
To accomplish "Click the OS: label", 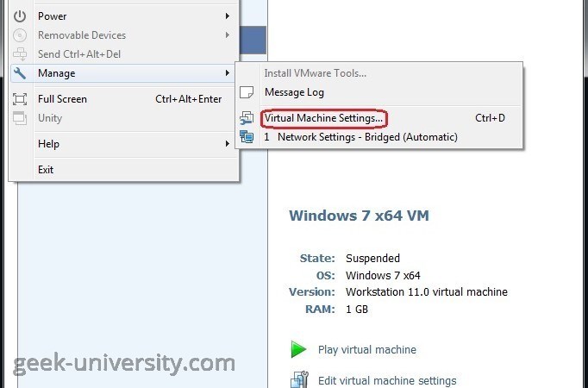I will point(326,276).
